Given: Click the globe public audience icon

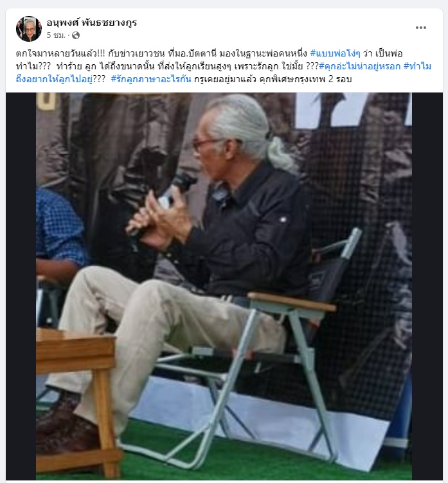Looking at the screenshot, I should [x=76, y=35].
